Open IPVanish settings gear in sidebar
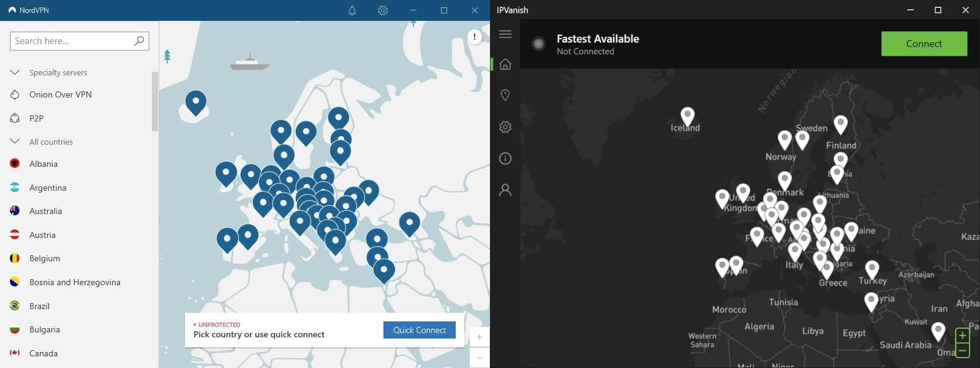980x368 pixels. pyautogui.click(x=505, y=127)
